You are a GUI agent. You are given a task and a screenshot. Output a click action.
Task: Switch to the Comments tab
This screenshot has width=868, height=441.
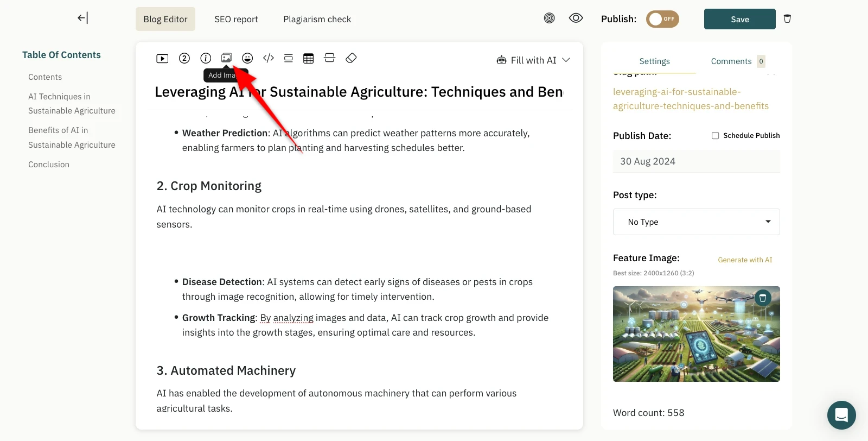point(731,61)
